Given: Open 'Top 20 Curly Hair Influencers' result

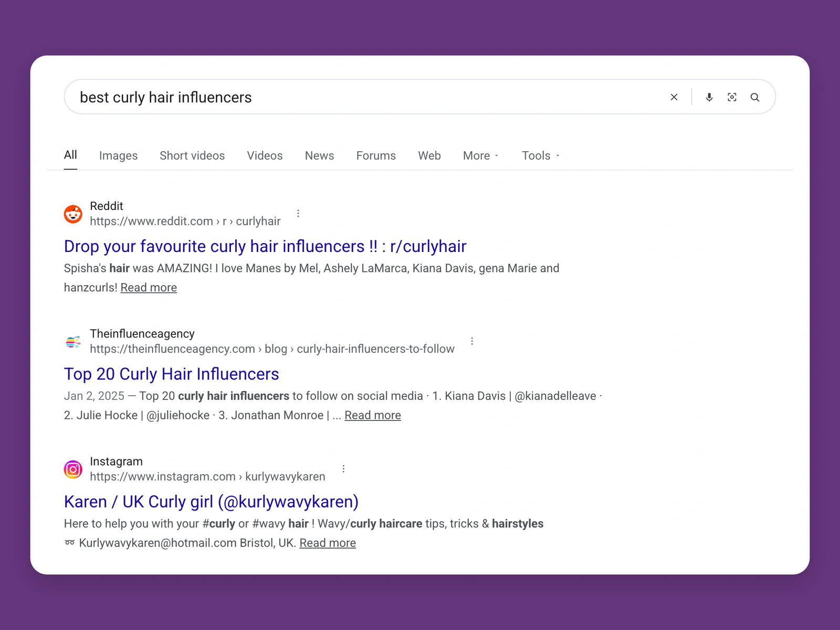Looking at the screenshot, I should point(171,374).
